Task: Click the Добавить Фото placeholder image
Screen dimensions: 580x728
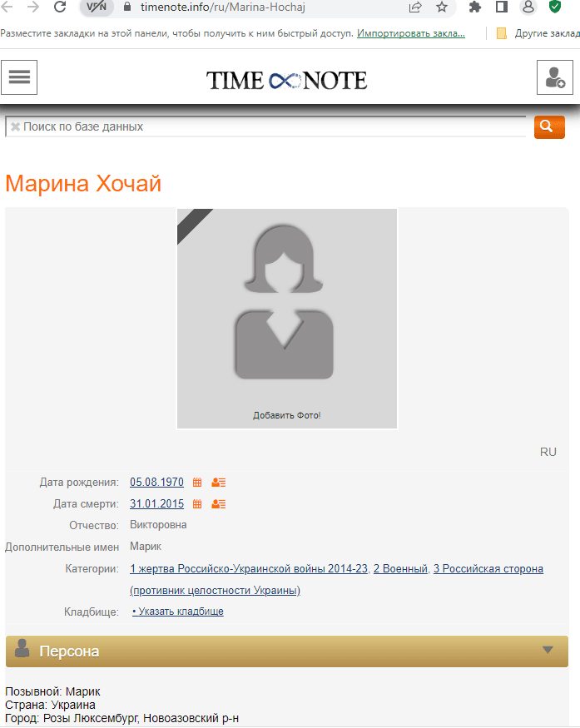Action: point(287,319)
